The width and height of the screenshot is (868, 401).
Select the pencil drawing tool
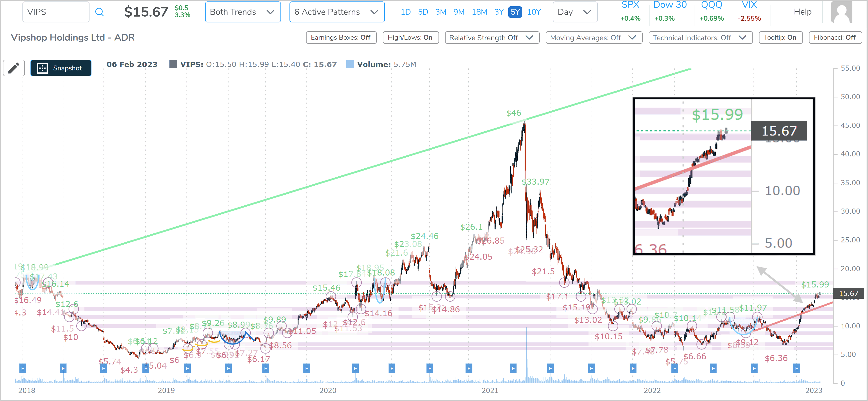click(14, 68)
